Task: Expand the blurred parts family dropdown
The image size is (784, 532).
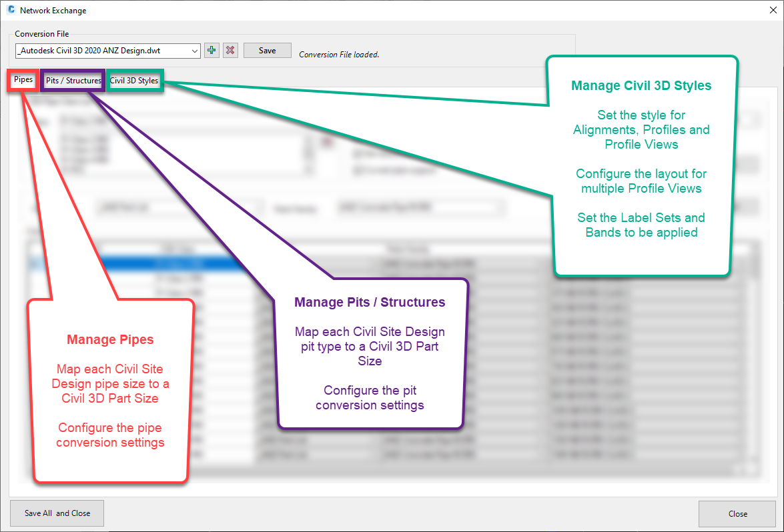Action: (501, 208)
